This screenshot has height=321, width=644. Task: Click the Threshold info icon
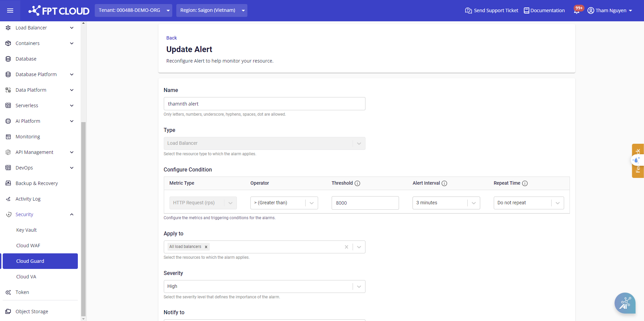tap(357, 183)
